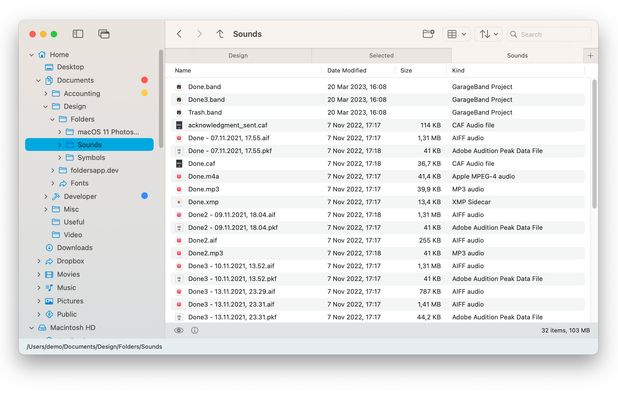Click the new folder icon
618x394 pixels.
coord(428,34)
